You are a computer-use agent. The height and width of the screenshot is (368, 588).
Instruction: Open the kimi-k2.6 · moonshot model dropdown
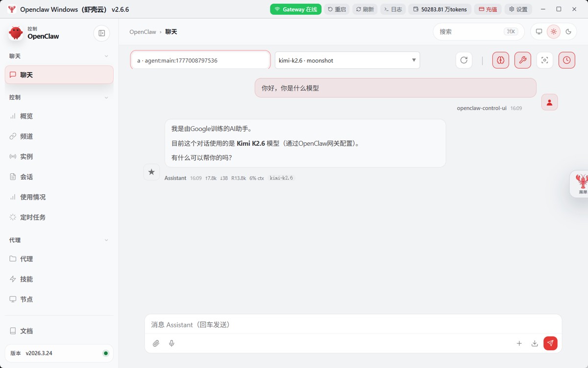pos(347,60)
